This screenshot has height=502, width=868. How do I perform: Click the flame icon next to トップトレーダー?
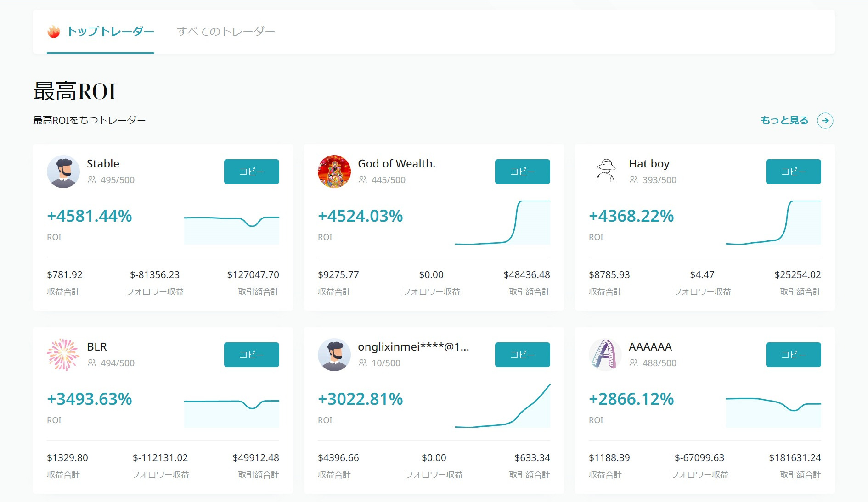(x=53, y=31)
